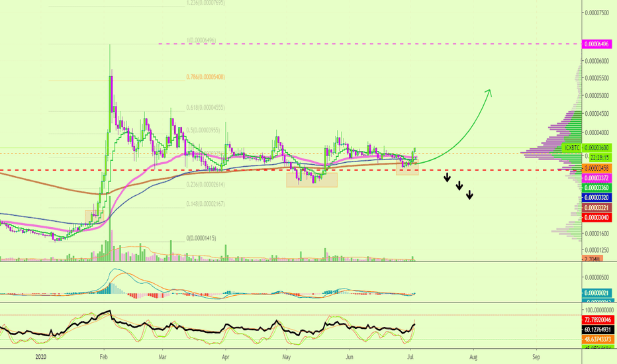Click the 0.236(0.00002614) Fibonacci level label
The image size is (617, 364).
click(206, 185)
